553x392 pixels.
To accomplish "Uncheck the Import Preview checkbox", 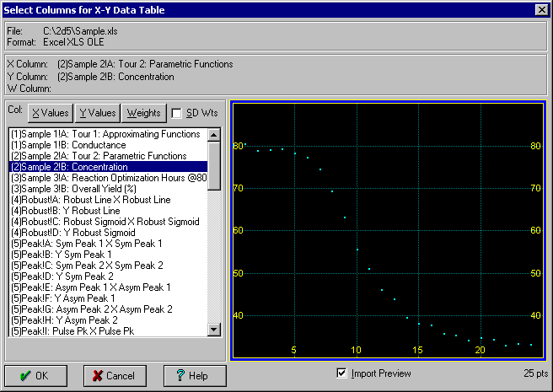I will click(341, 373).
